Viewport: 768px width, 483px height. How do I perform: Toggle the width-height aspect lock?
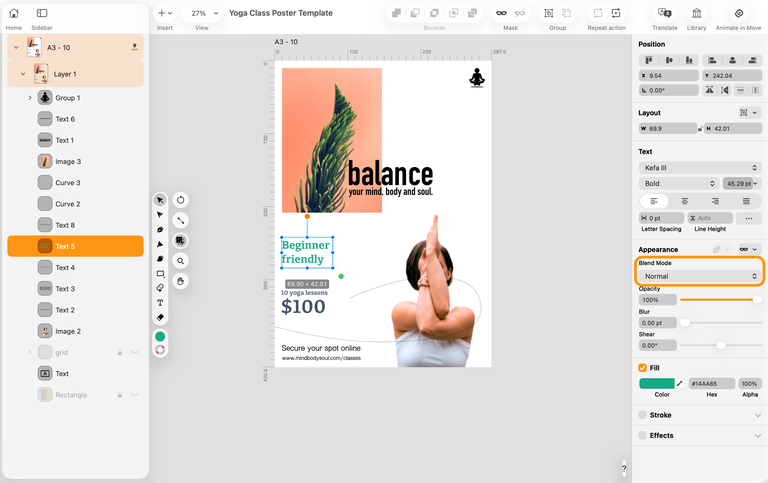point(700,129)
